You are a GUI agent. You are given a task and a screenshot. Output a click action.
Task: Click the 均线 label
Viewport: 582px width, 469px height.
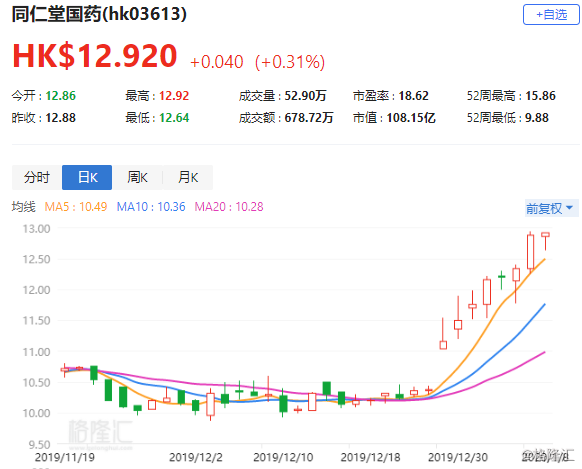(24, 207)
